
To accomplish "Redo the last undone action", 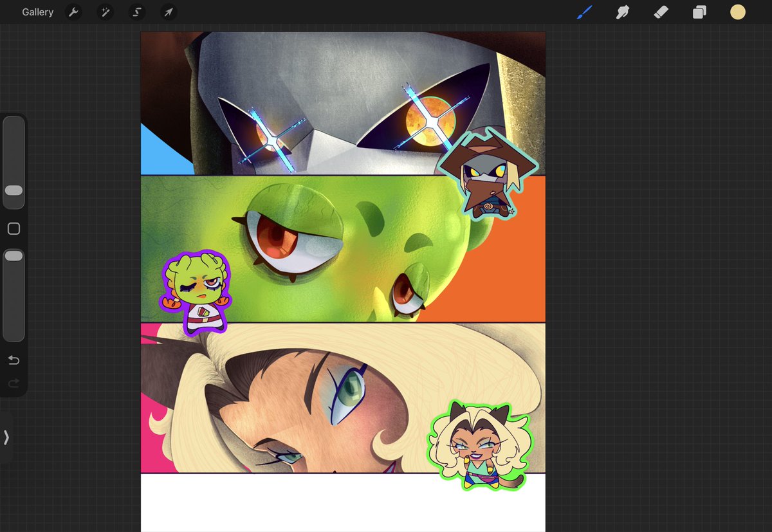I will tap(14, 383).
